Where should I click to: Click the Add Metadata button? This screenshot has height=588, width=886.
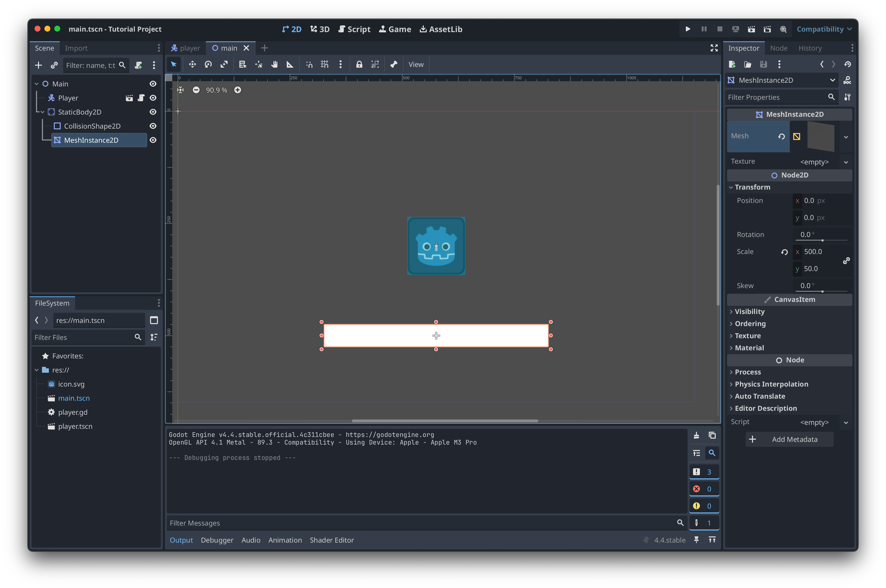(x=789, y=439)
